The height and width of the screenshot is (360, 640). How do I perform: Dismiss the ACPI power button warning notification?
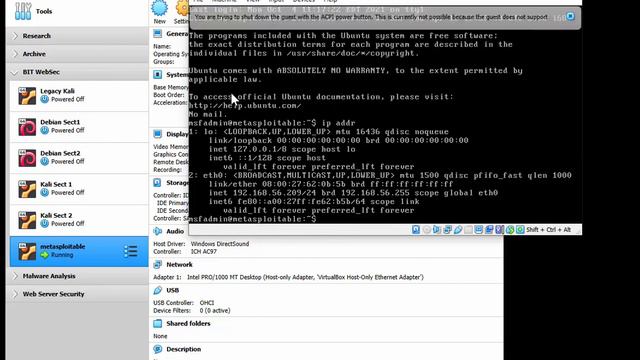point(570,16)
